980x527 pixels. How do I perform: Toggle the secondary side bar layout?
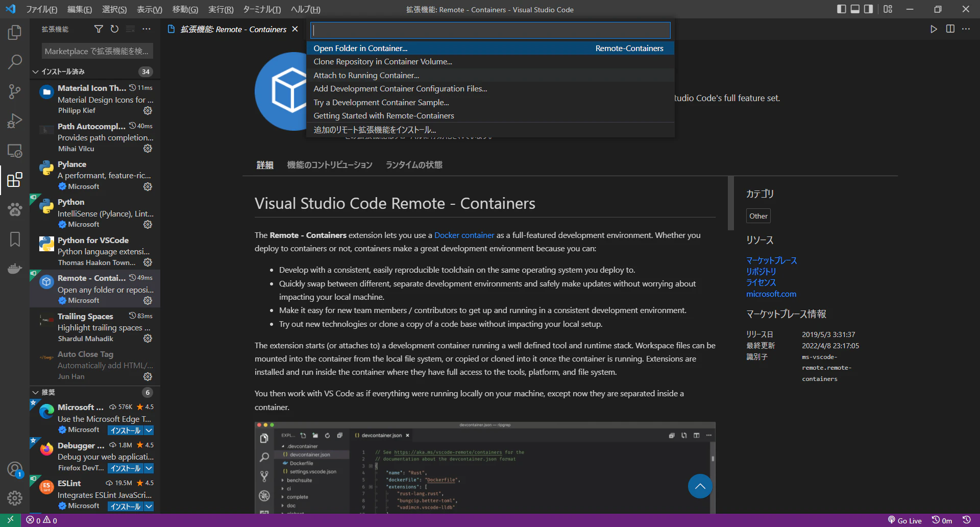[868, 9]
